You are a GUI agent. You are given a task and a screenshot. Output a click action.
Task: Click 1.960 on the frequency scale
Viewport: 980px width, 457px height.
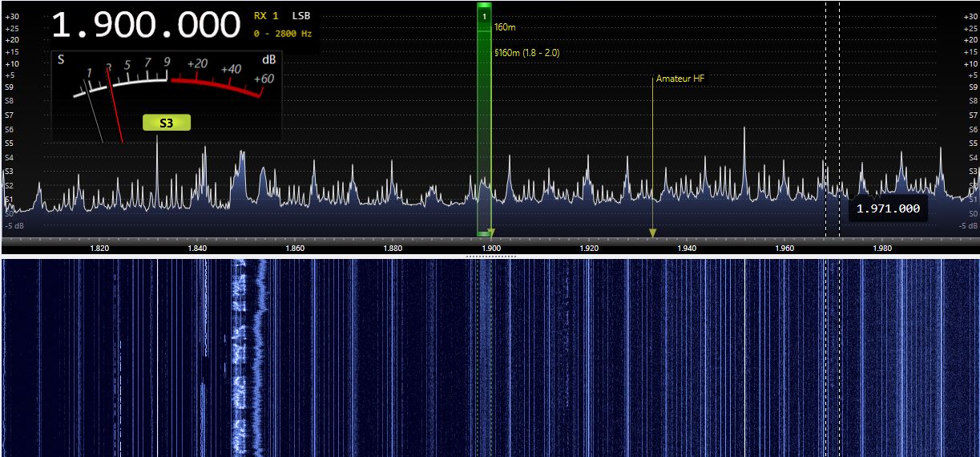(784, 249)
